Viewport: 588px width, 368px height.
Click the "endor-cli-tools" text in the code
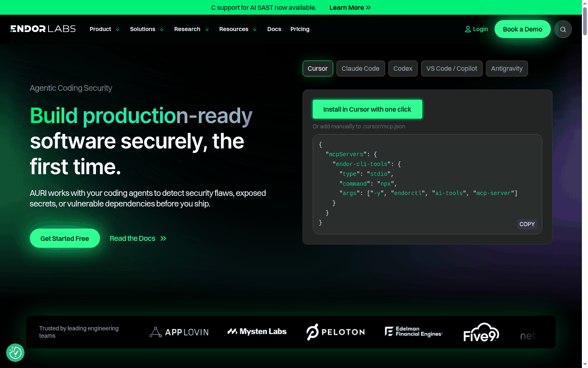(x=362, y=164)
